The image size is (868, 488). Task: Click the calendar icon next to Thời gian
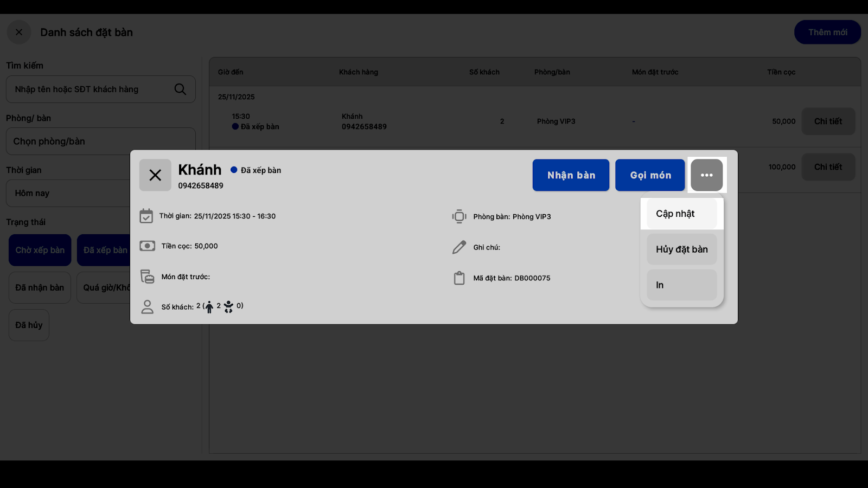pos(146,216)
